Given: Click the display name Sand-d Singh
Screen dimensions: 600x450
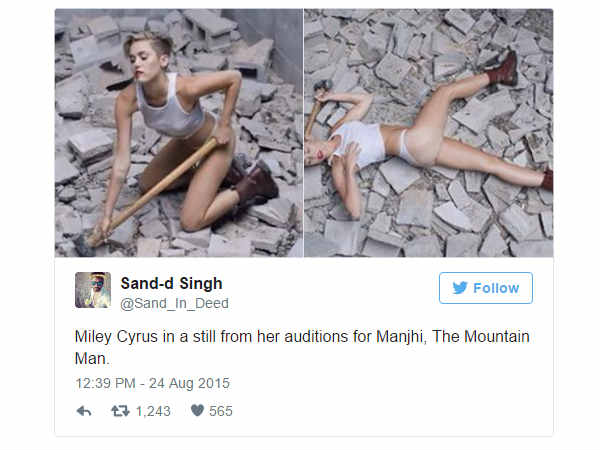Looking at the screenshot, I should (x=171, y=282).
